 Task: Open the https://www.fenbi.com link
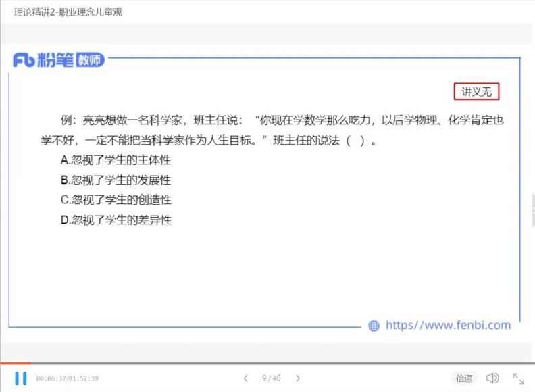448,325
